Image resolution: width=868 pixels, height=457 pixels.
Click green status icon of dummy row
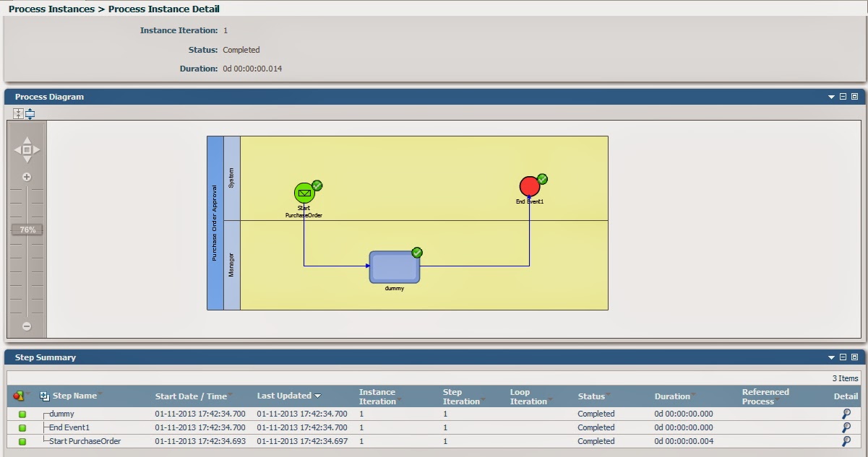click(22, 414)
